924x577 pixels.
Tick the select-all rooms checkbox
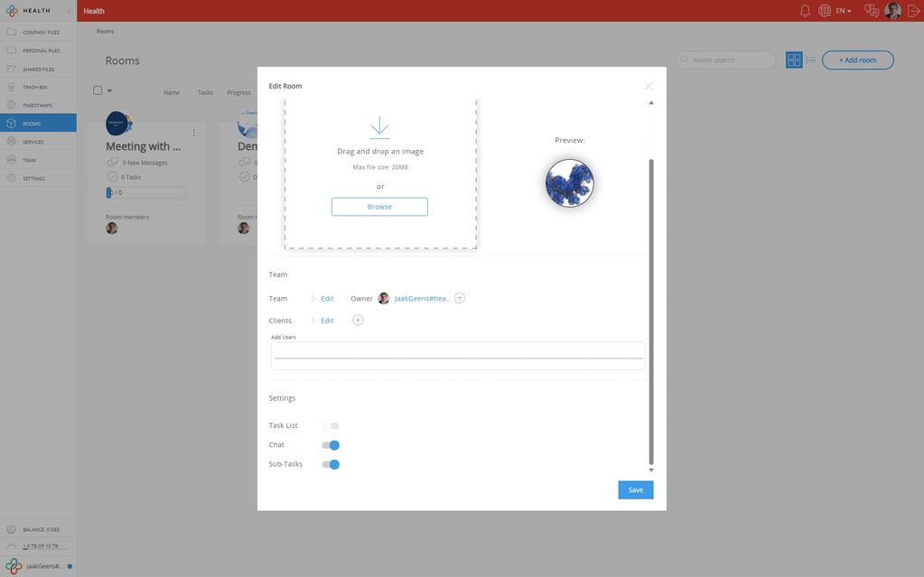point(98,90)
